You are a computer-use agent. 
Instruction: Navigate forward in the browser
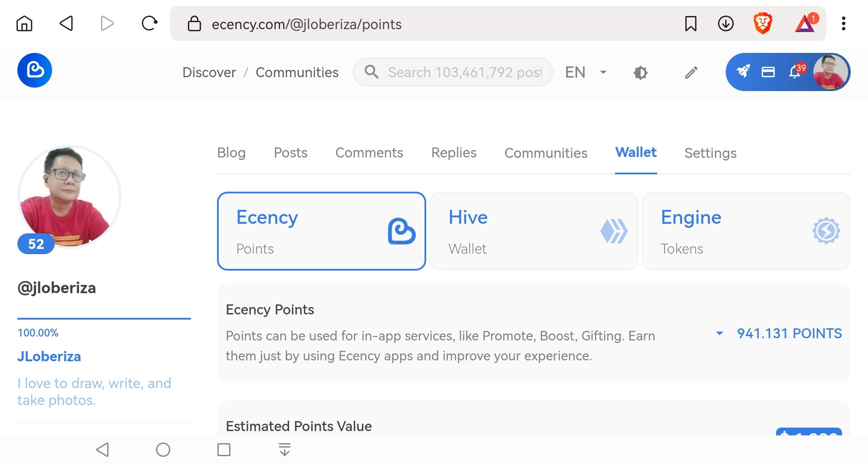coord(107,23)
